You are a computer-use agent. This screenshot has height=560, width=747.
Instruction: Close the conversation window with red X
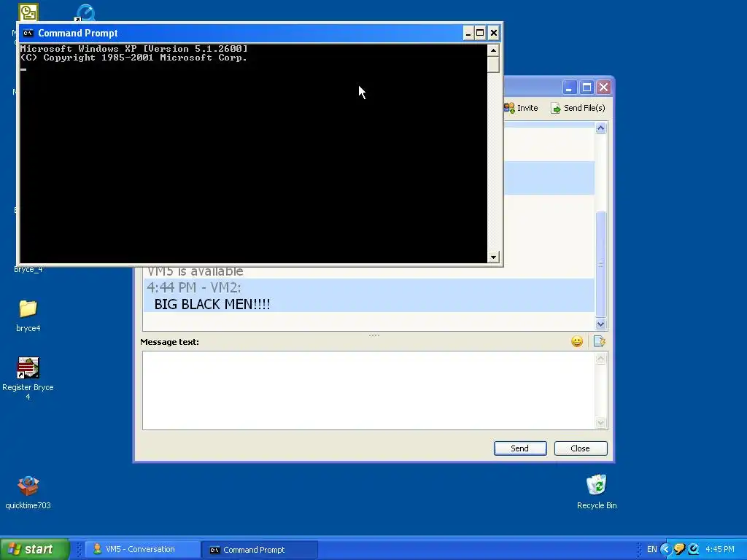coord(603,87)
